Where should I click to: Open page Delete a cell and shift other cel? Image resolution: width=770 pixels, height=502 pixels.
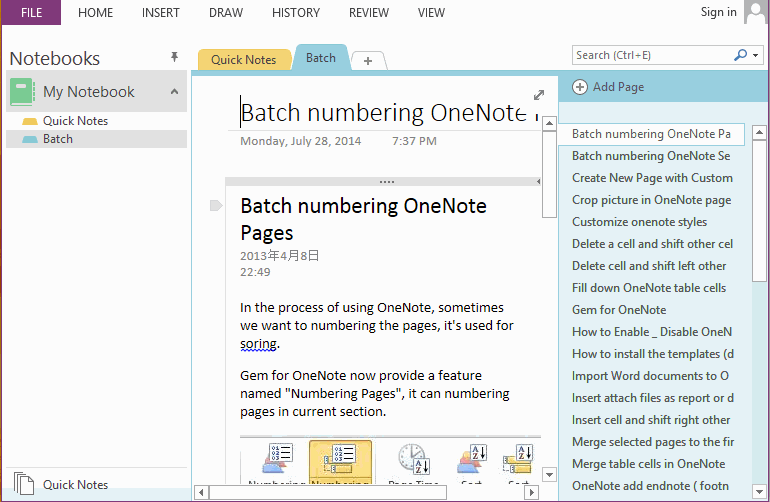coord(651,244)
